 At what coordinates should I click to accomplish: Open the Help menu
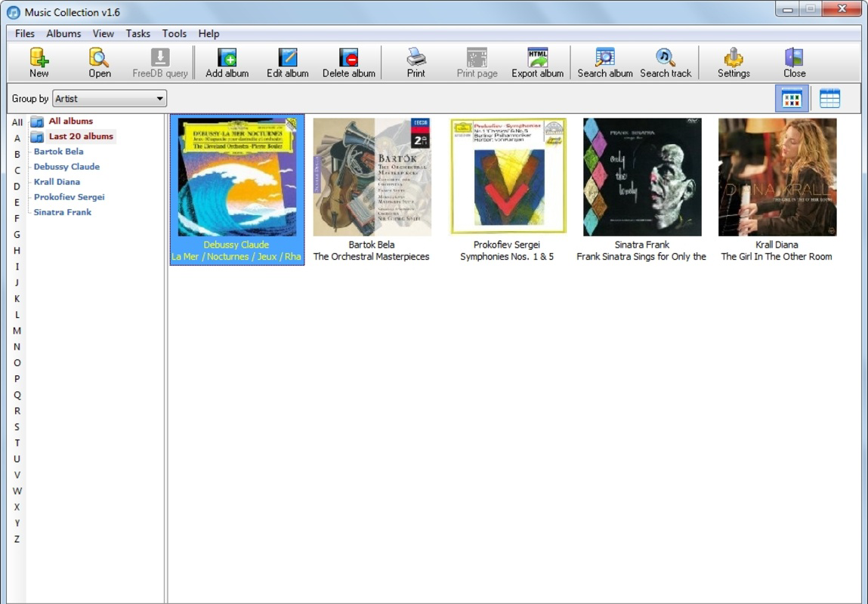pyautogui.click(x=209, y=34)
